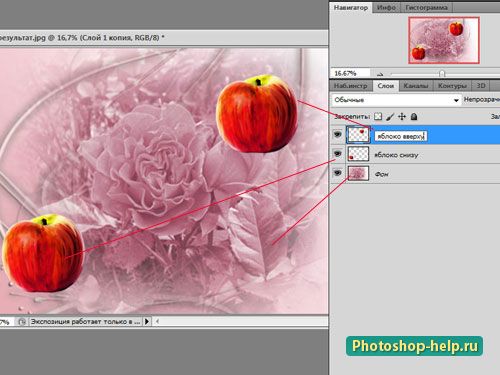Select the Слои tab
Image resolution: width=500 pixels, height=375 pixels.
click(x=386, y=86)
